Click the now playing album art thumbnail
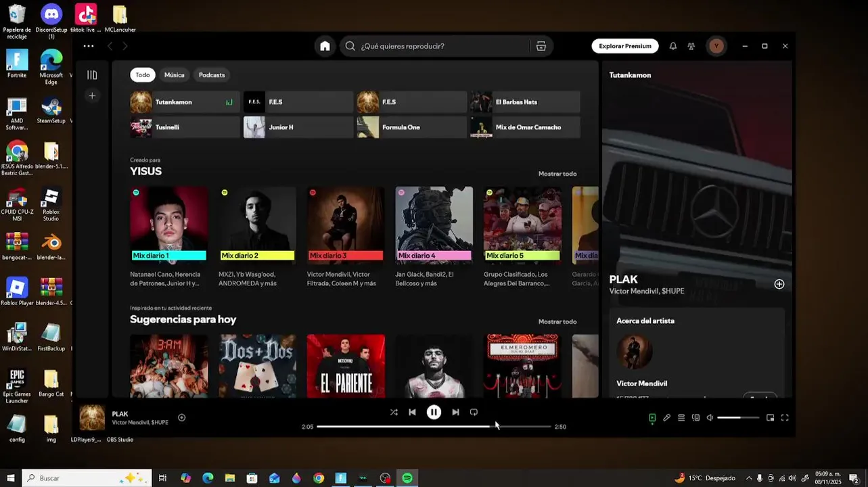Screen dimensions: 868x487 tap(93, 418)
